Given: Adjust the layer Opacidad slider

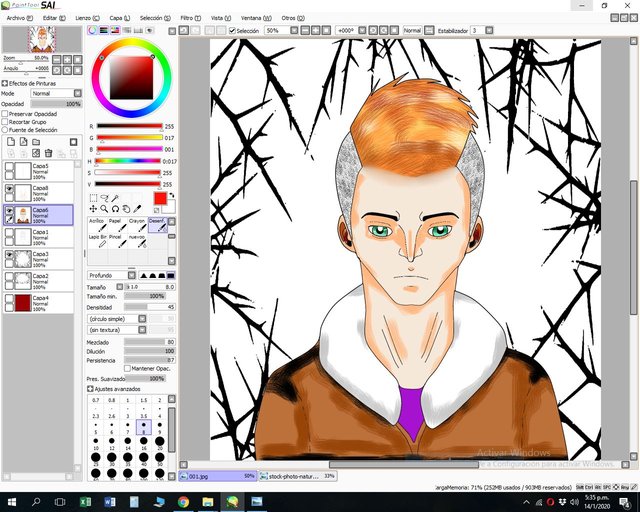Looking at the screenshot, I should tap(56, 104).
